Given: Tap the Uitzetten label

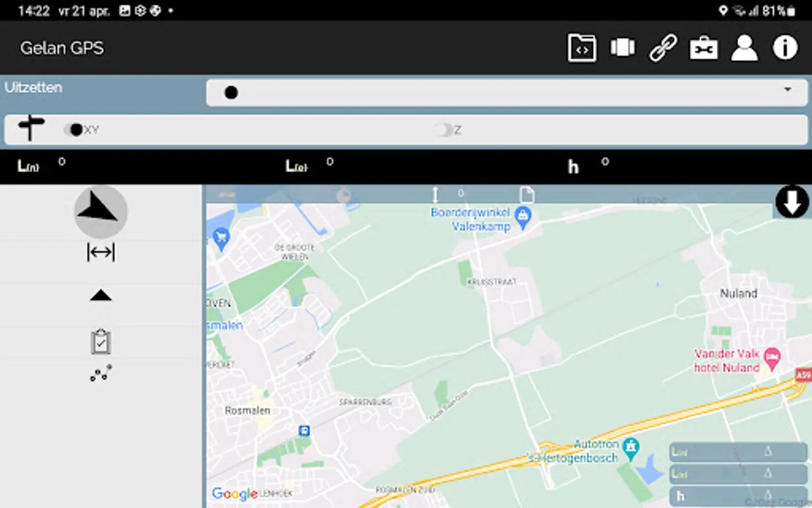Looking at the screenshot, I should [33, 87].
